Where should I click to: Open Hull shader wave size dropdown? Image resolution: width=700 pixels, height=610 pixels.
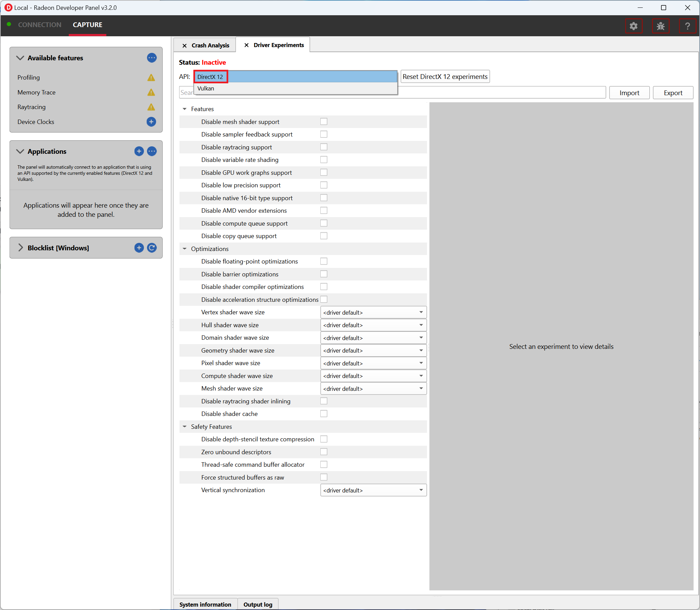pos(373,325)
